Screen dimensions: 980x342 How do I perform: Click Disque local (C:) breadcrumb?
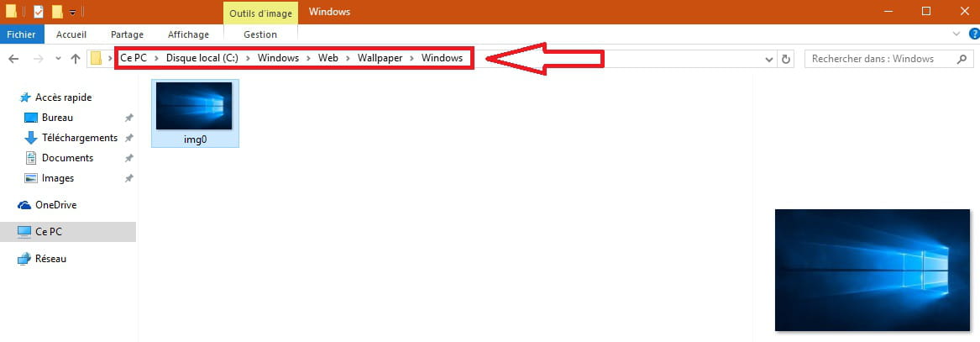202,58
